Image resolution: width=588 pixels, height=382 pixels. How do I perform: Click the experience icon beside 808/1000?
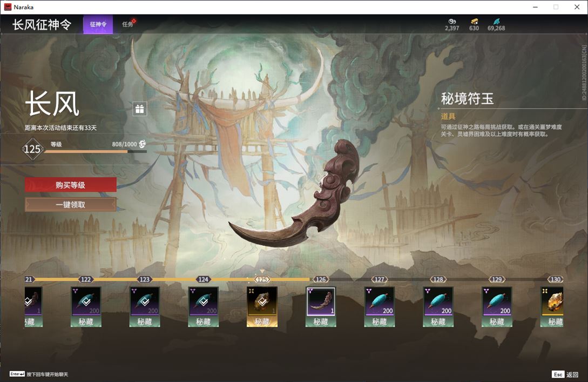pyautogui.click(x=143, y=144)
